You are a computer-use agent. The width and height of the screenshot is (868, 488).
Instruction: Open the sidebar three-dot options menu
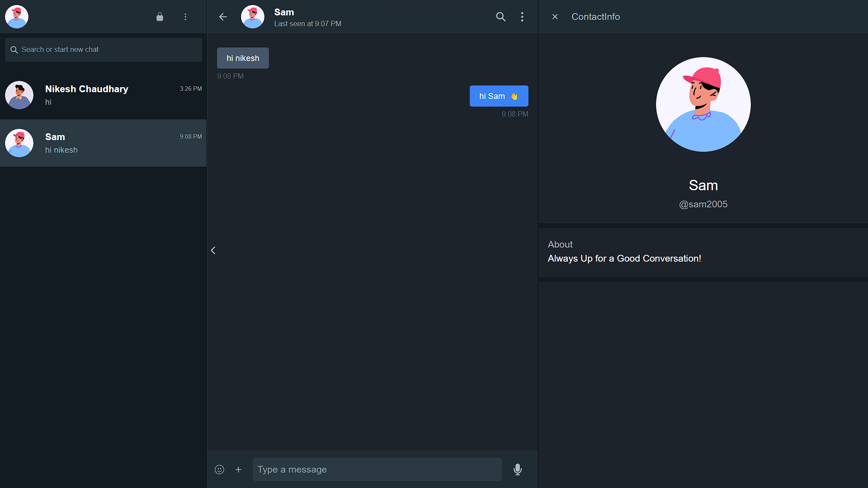point(185,17)
